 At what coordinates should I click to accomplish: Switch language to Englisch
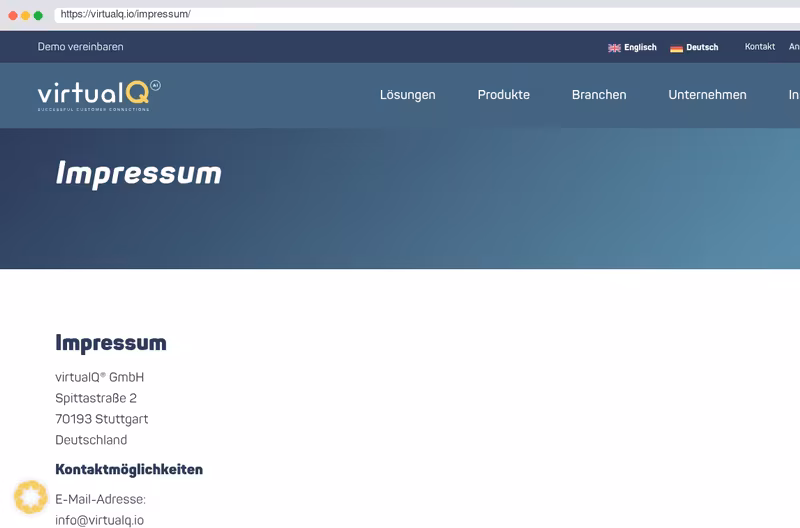(640, 47)
